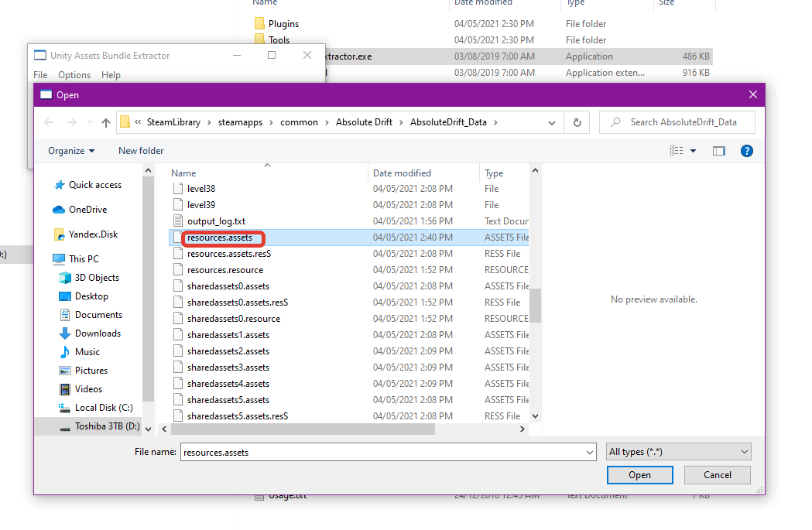Select the sharedassets0.resource file
Screen dimensions: 812x530
[234, 319]
